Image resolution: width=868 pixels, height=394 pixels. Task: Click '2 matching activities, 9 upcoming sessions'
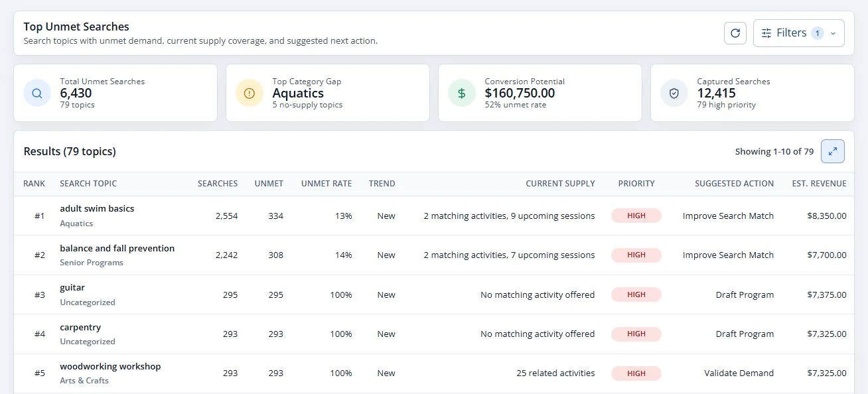coord(509,216)
